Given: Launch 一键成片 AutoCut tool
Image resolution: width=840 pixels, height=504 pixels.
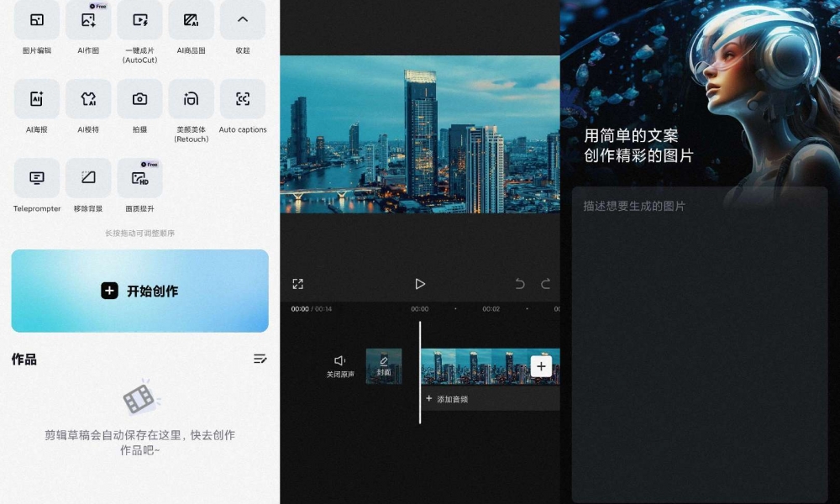Looking at the screenshot, I should click(x=139, y=20).
